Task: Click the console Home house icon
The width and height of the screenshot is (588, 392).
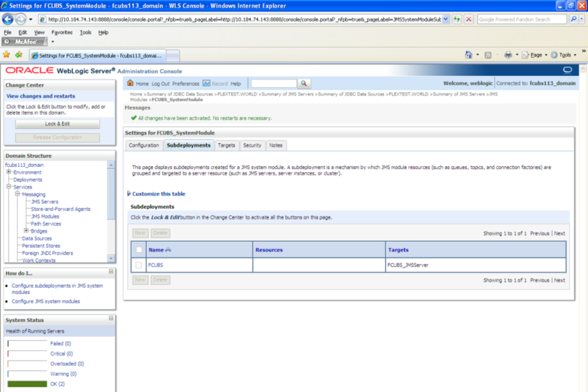Action: 130,83
